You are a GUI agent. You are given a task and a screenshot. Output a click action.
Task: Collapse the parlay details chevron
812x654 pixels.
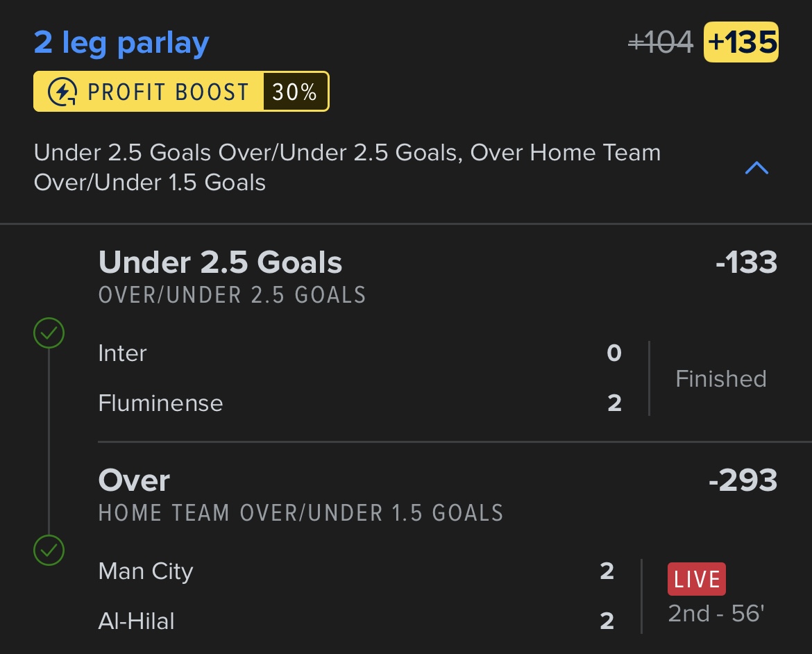[x=756, y=168]
